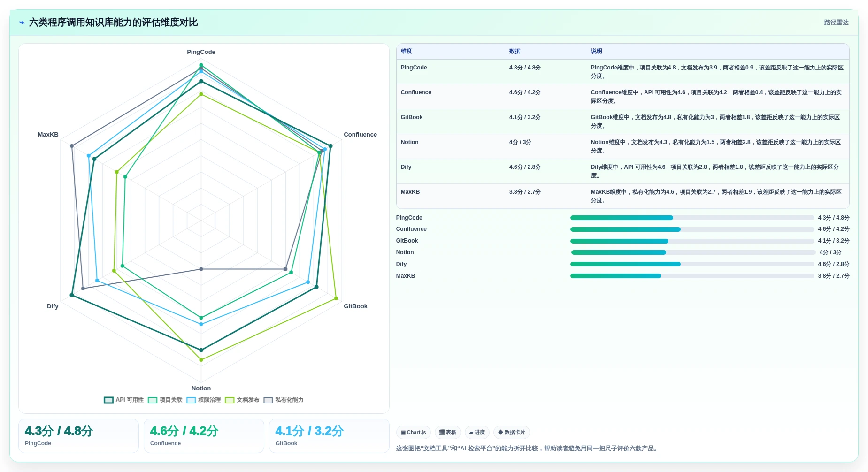The width and height of the screenshot is (868, 472).
Task: Click the 数据卡片 tag chip
Action: coord(512,433)
